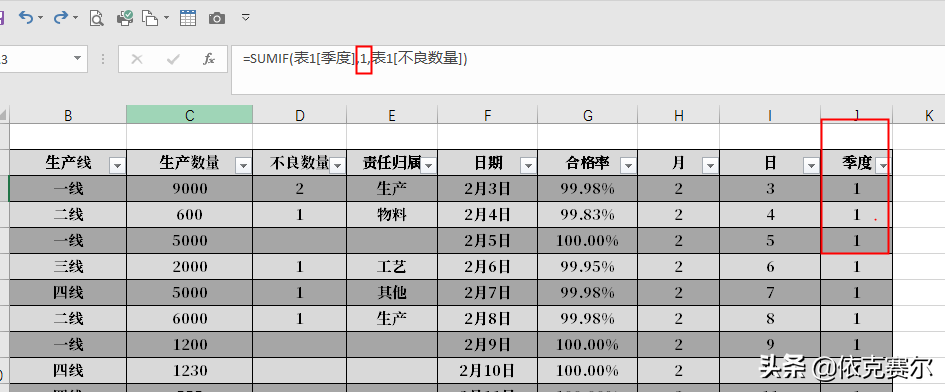Click cell with value 600

189,215
